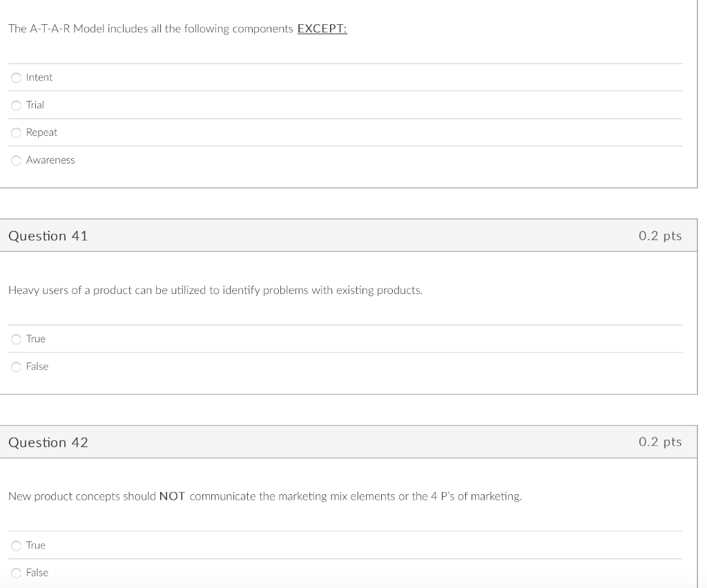Click the underlined EXCEPT text

(x=322, y=28)
